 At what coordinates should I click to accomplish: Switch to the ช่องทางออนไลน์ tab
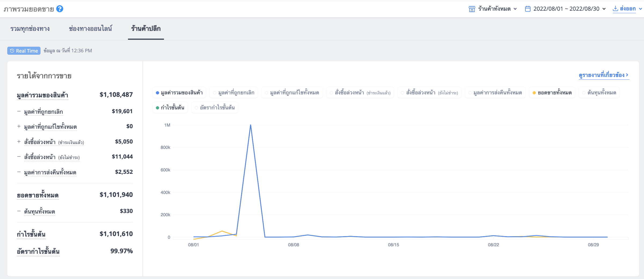pyautogui.click(x=90, y=29)
